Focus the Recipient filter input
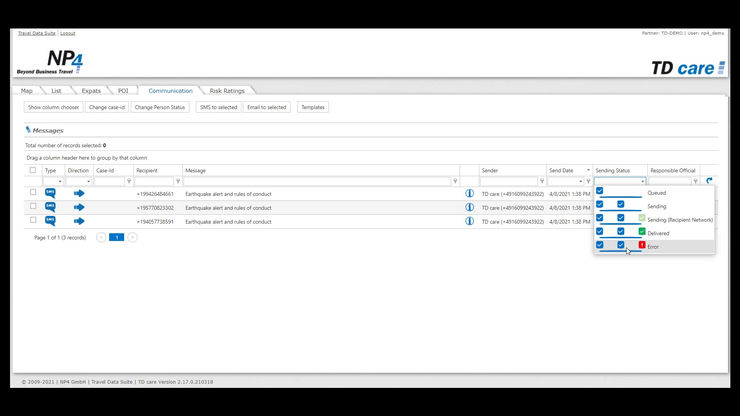The height and width of the screenshot is (416, 740). point(154,181)
